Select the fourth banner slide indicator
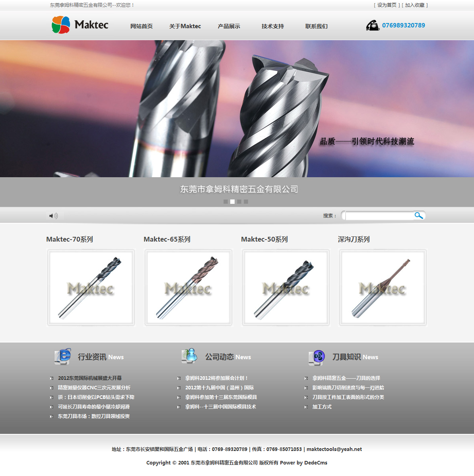474x476 pixels. tap(246, 201)
